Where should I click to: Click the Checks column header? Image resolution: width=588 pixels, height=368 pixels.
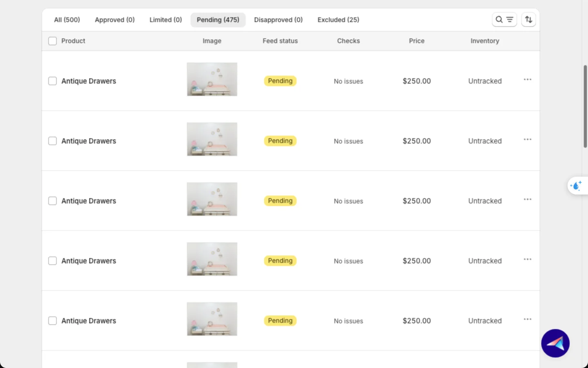pyautogui.click(x=348, y=41)
